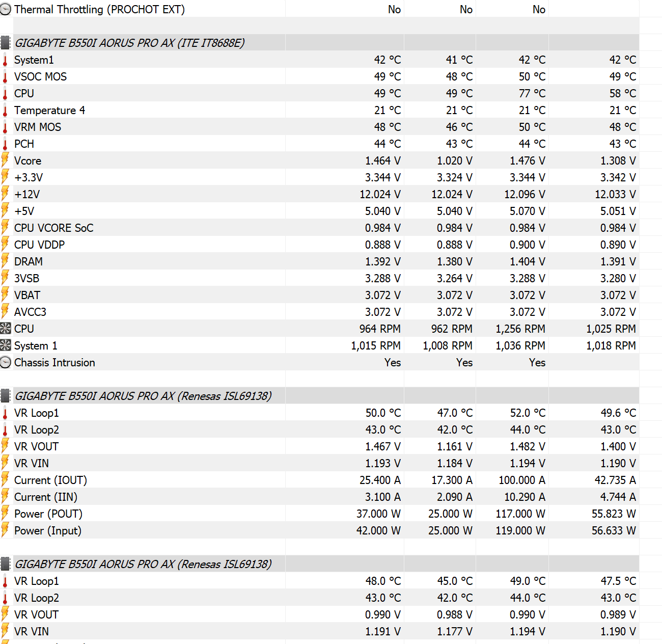Viewport: 662px width, 644px height.
Task: Select the PCH thermometer icon
Action: click(x=5, y=144)
